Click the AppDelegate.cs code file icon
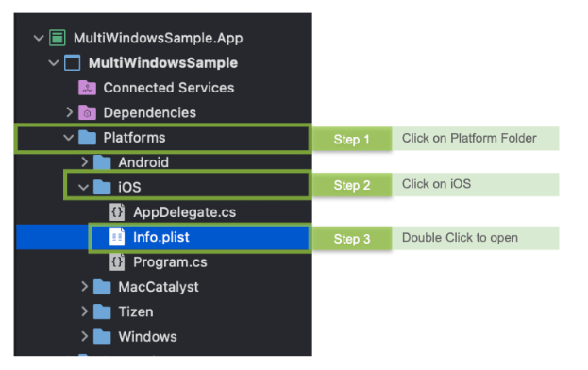588x370 pixels. 117,212
